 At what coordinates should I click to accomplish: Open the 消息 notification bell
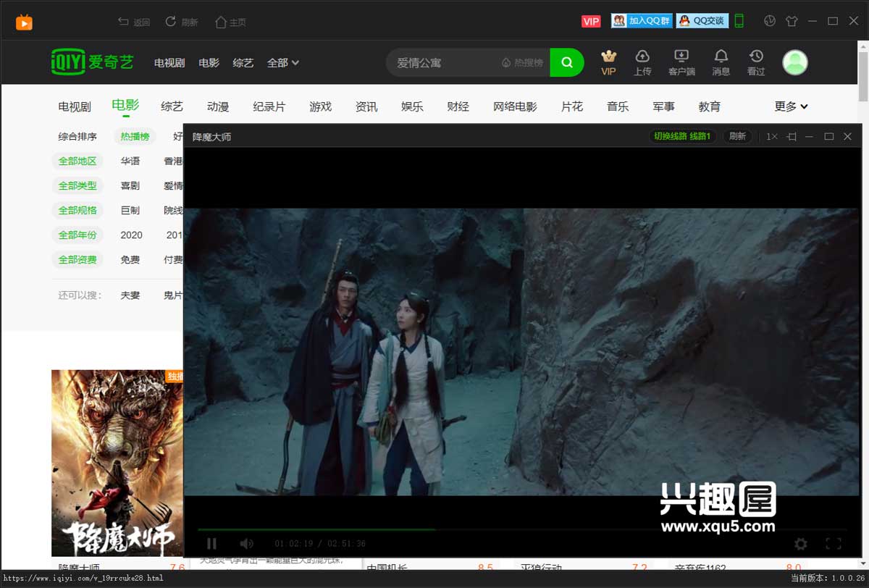tap(721, 62)
